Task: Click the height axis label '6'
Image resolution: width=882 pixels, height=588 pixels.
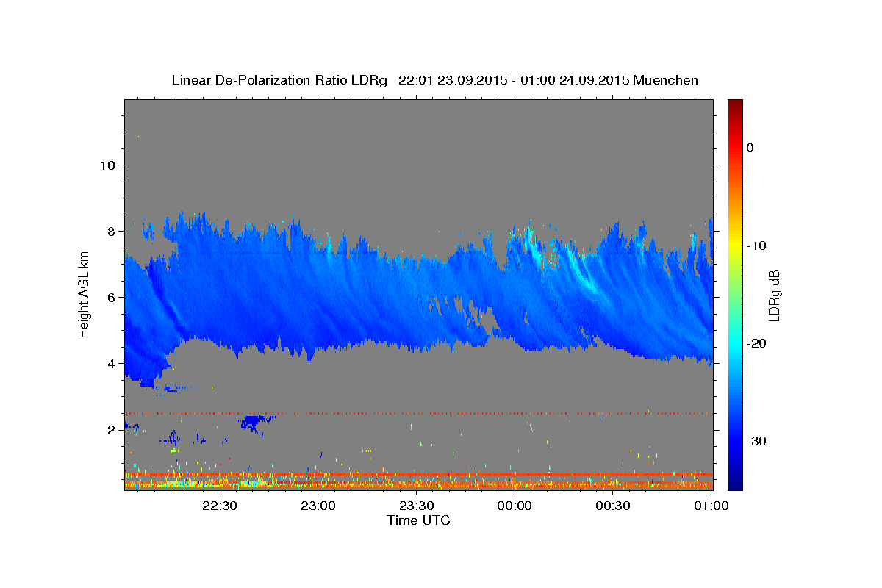Action: click(x=110, y=297)
